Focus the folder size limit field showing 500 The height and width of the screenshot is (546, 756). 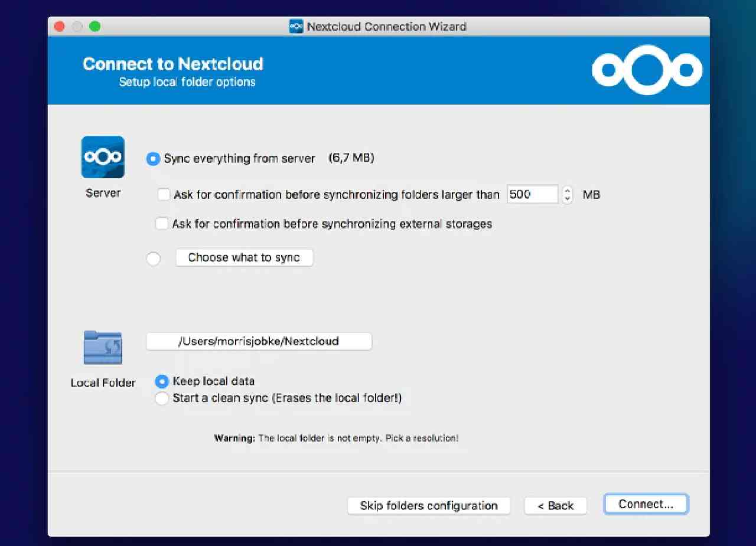pos(532,194)
